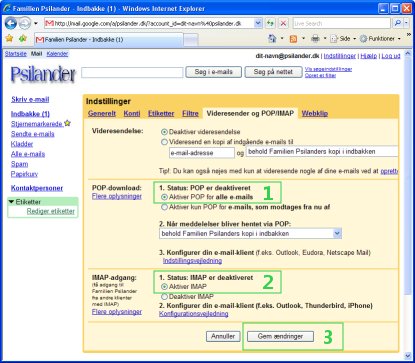
Task: Select Deaktiver videresendelse radio button
Action: pyautogui.click(x=164, y=132)
